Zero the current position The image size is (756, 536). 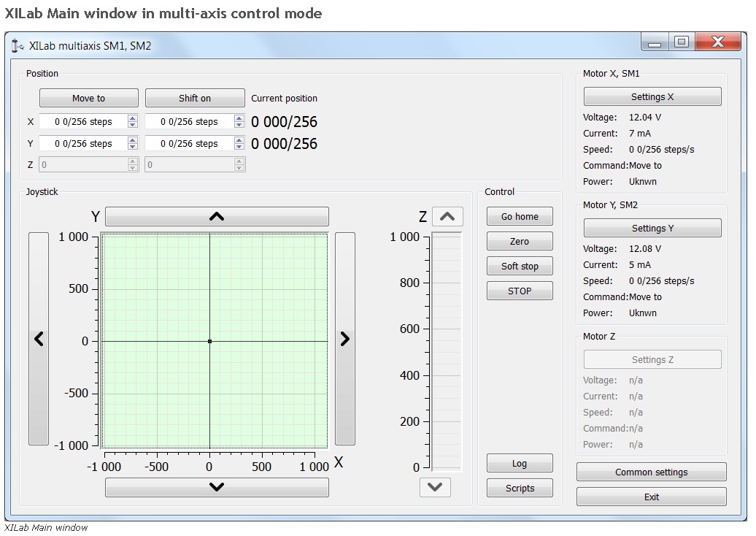click(x=519, y=241)
